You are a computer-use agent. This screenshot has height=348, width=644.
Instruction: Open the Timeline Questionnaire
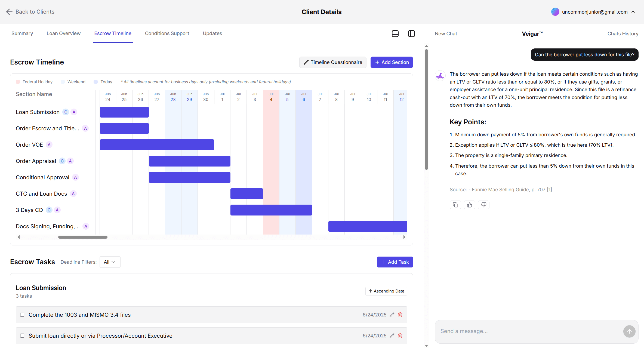click(x=333, y=62)
